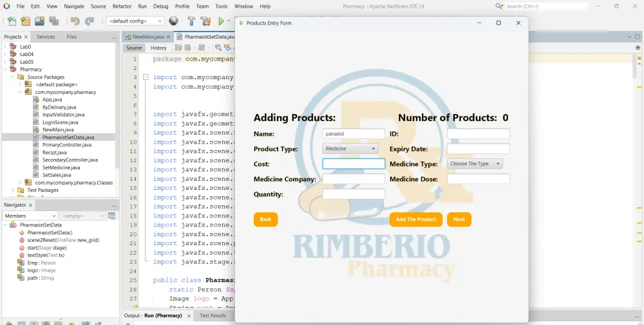The image size is (644, 325).
Task: Click the Clean and Build icon
Action: tap(205, 21)
